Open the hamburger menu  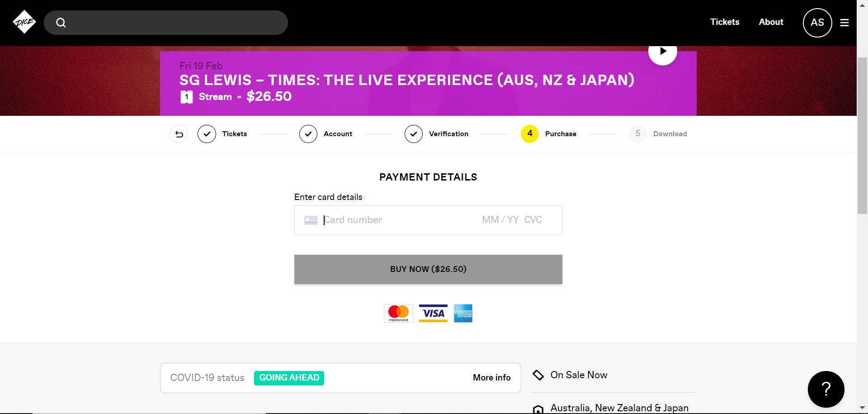(844, 23)
